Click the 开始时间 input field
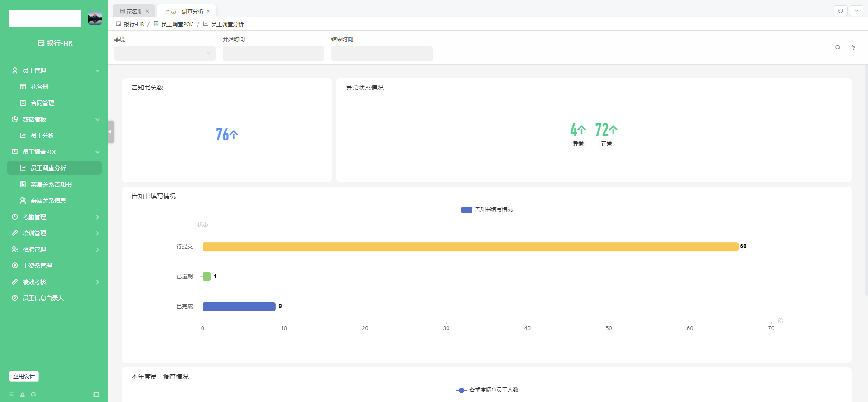This screenshot has width=868, height=402. pyautogui.click(x=273, y=53)
